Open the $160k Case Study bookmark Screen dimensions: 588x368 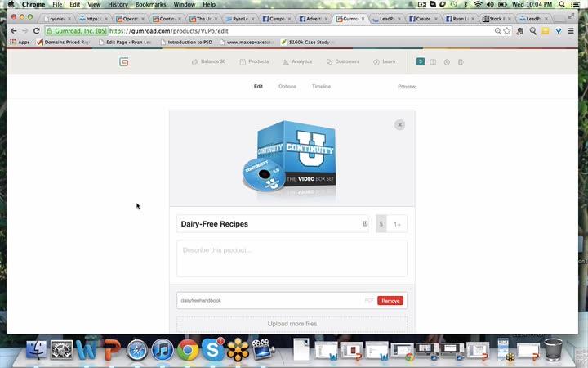(x=306, y=42)
